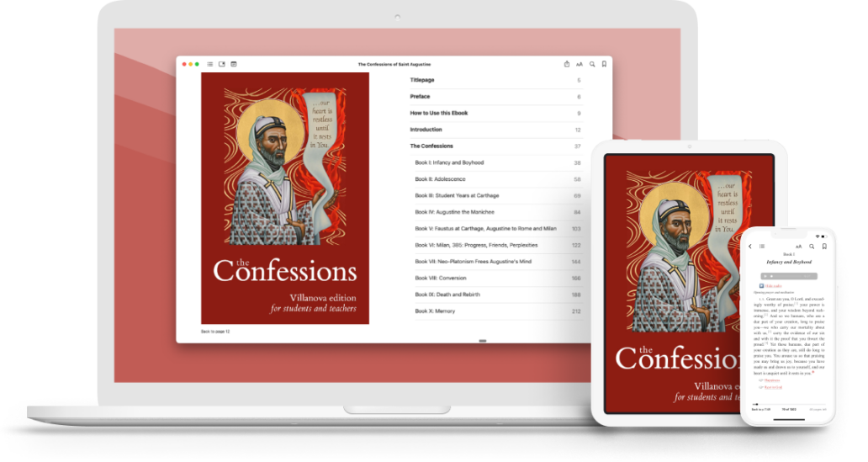The image size is (868, 462).
Task: Tap the bookmark icon on the phone
Action: coord(824,247)
